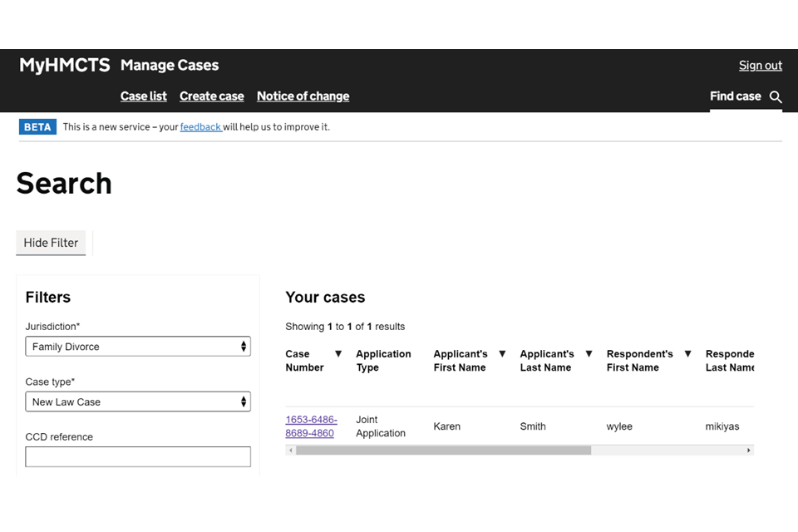Open the Jurisdiction dropdown
The height and width of the screenshot is (532, 798).
138,347
